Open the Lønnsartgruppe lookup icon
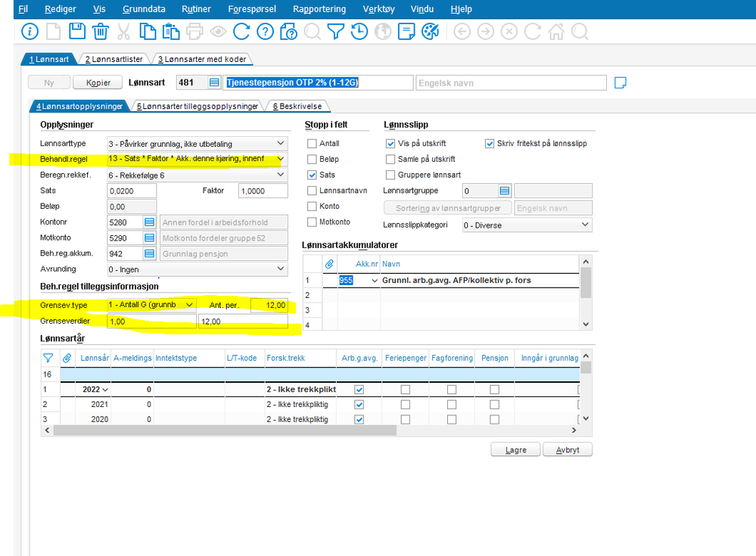 [x=504, y=191]
